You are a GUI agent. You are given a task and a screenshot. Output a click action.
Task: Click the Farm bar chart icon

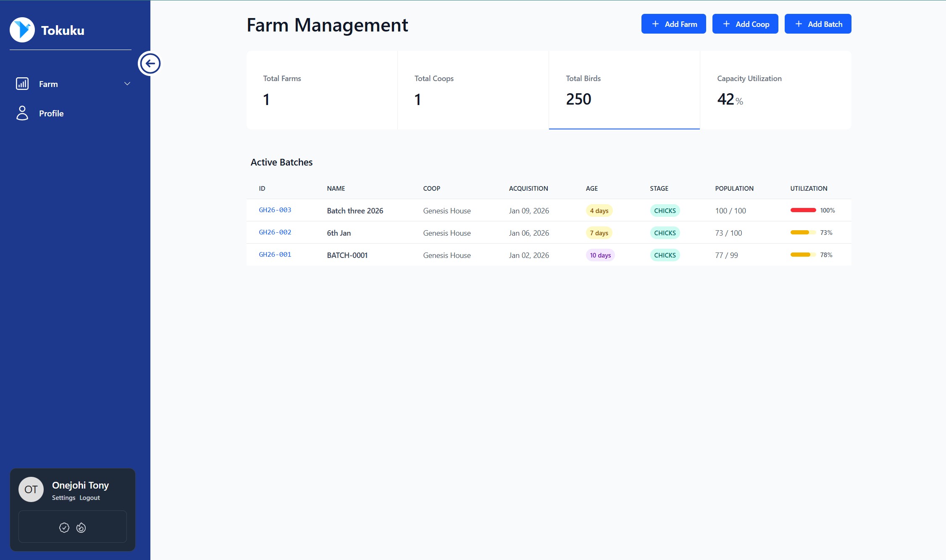pos(22,84)
